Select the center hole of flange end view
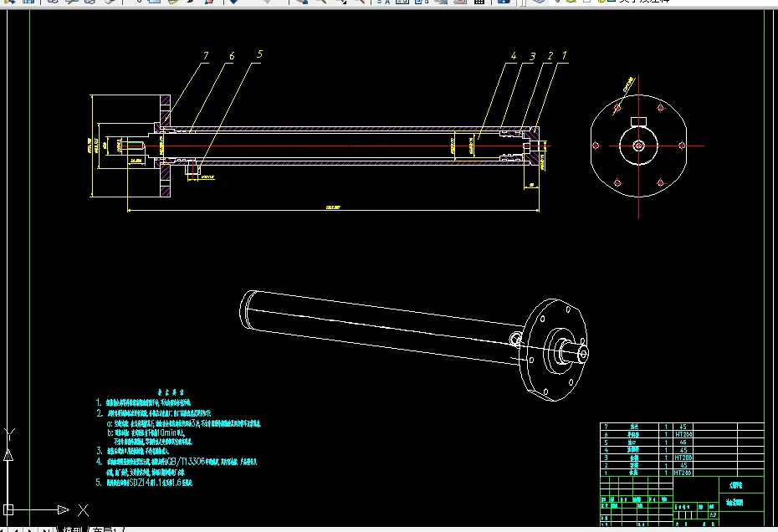 click(638, 146)
